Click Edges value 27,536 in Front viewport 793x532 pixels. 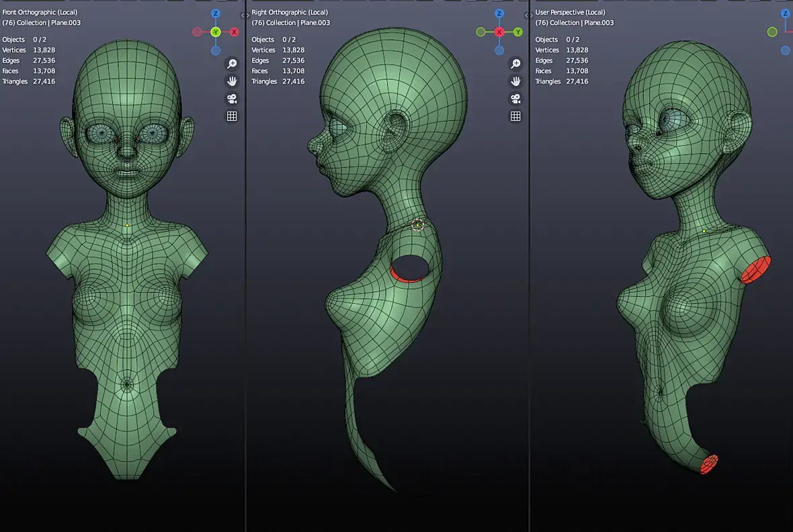click(44, 60)
